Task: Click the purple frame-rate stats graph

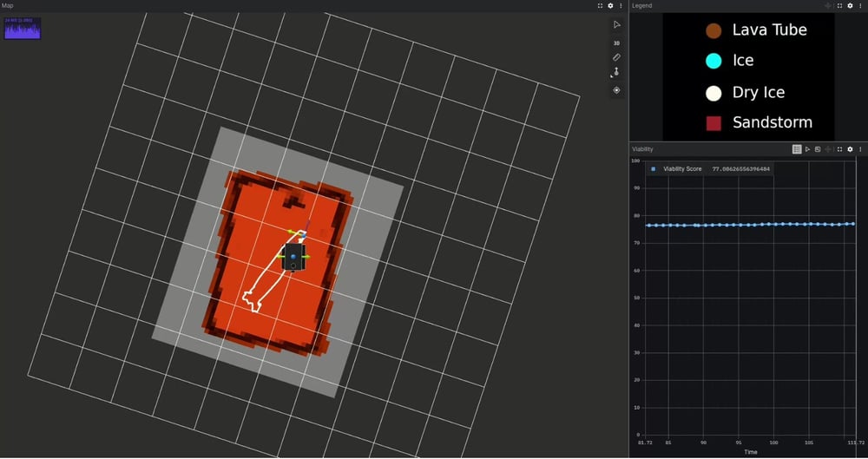Action: (23, 29)
